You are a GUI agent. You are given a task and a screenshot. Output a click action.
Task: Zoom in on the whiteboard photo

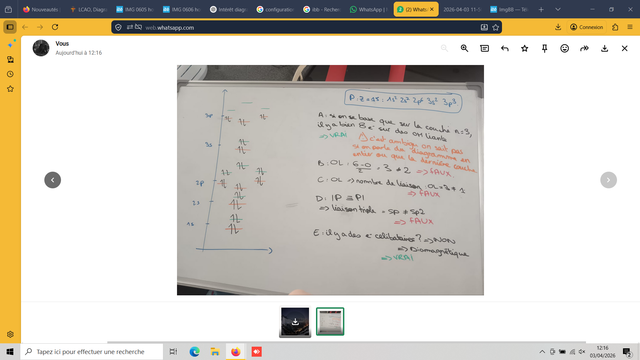coord(464,48)
